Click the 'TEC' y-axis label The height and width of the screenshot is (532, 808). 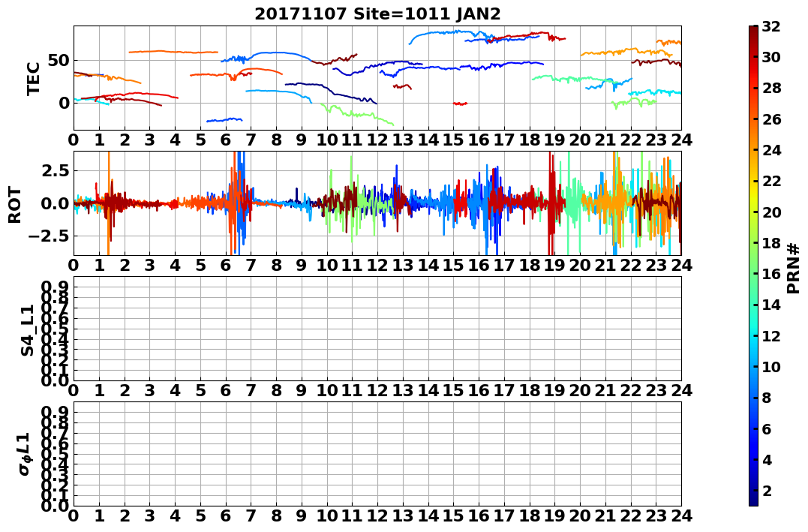34,78
